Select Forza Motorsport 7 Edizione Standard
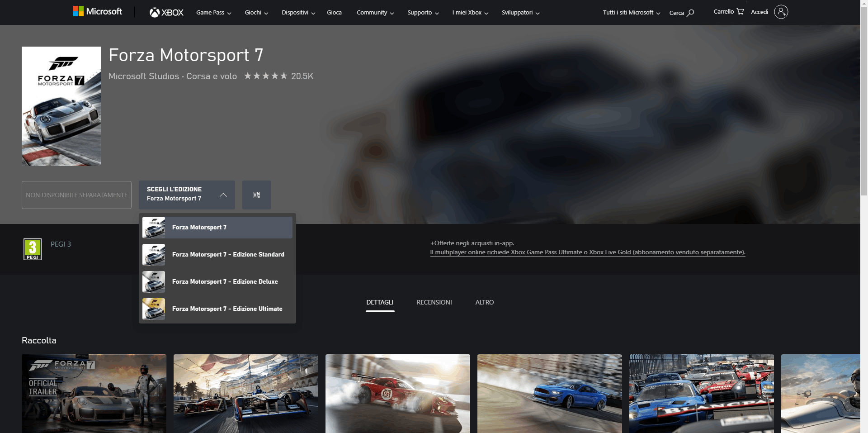Viewport: 868px width, 433px height. 217,255
